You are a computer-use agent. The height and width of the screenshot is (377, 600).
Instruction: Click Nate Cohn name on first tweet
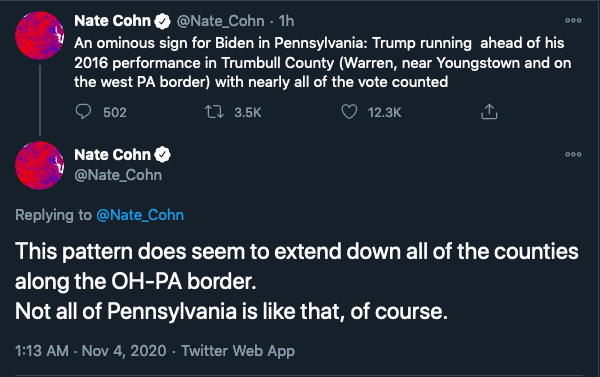click(x=112, y=21)
